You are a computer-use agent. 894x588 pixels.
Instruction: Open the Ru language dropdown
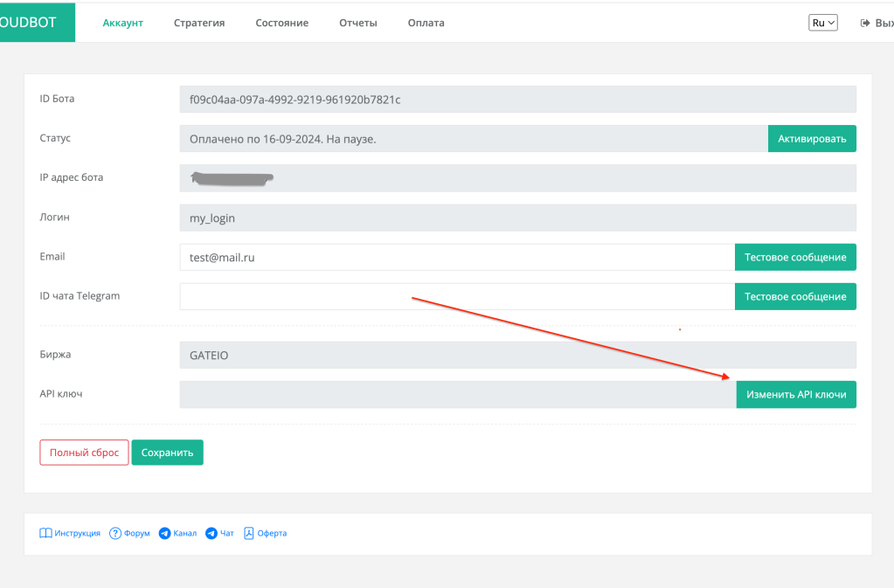click(x=823, y=23)
